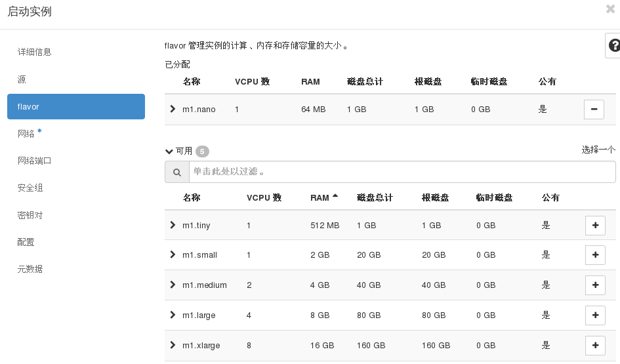Sort available flavors by 公有 column
This screenshot has width=620, height=364.
pyautogui.click(x=550, y=197)
